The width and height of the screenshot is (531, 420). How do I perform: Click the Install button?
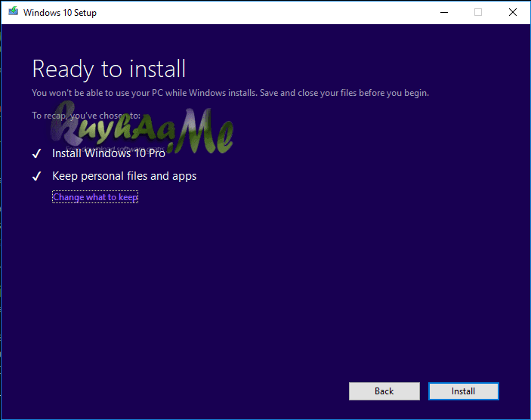click(x=463, y=391)
